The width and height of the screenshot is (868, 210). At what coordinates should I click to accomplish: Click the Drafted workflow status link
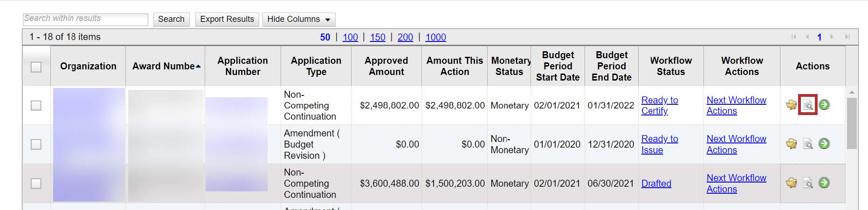[x=656, y=183]
